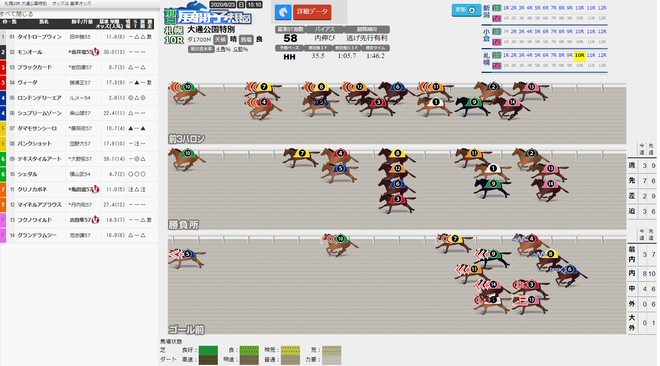Open 小倉 11R in the upper row
The width and height of the screenshot is (660, 366).
point(591,32)
